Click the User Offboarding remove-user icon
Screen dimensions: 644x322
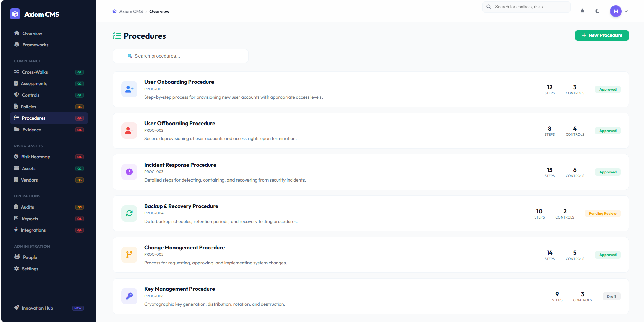point(129,131)
